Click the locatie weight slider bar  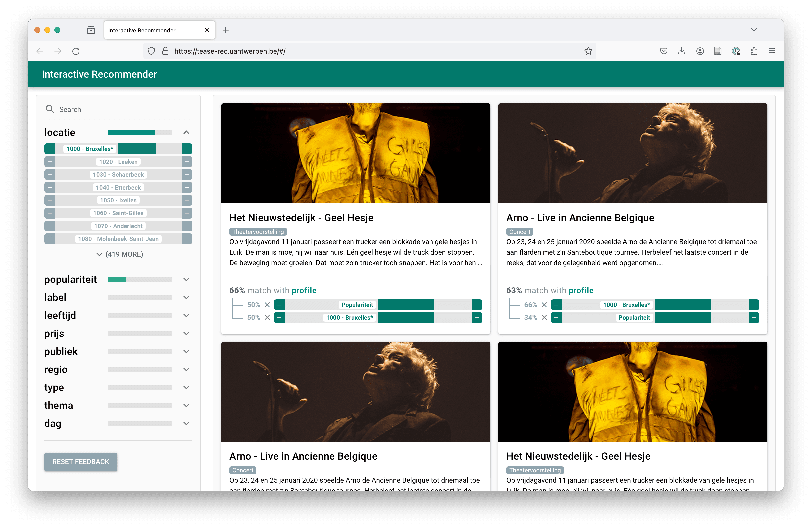pyautogui.click(x=140, y=133)
